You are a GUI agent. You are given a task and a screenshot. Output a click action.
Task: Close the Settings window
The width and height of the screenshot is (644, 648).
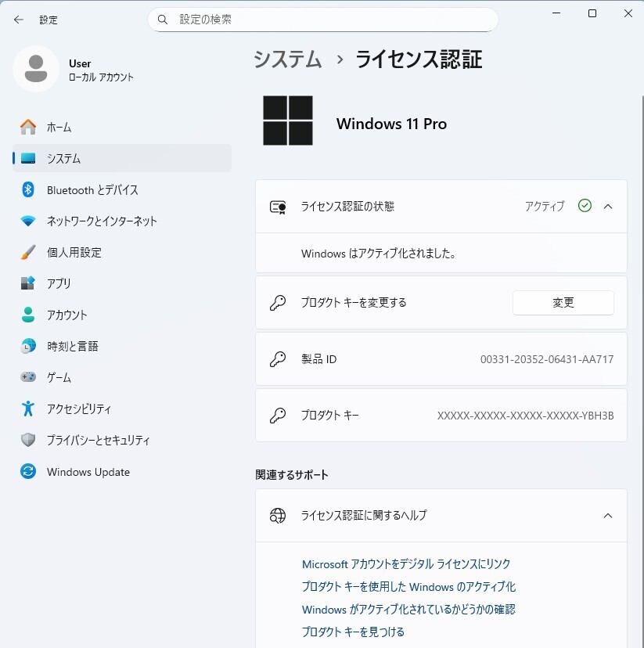[628, 13]
